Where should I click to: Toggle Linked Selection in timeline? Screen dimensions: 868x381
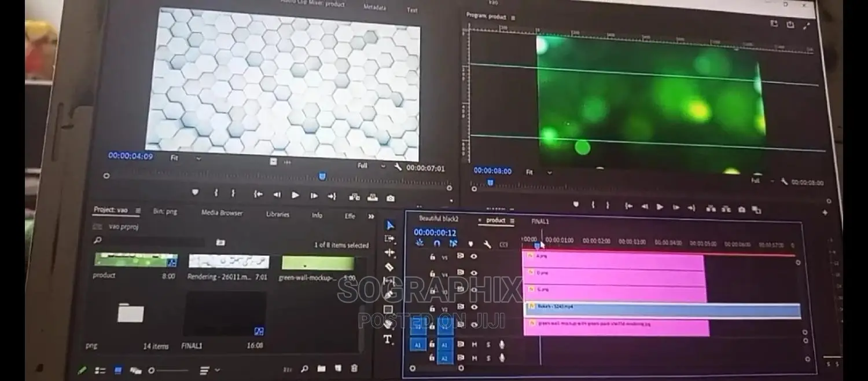tap(453, 243)
